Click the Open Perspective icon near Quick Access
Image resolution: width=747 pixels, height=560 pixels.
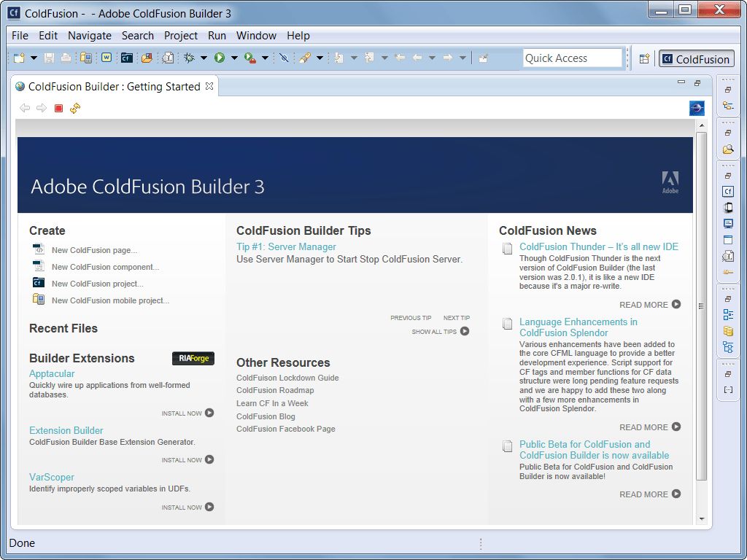point(644,58)
